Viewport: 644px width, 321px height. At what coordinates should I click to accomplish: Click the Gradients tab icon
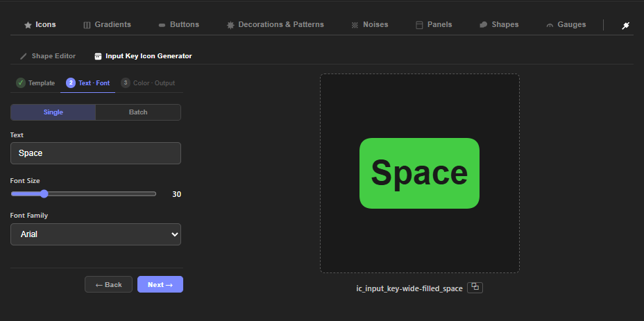point(87,25)
